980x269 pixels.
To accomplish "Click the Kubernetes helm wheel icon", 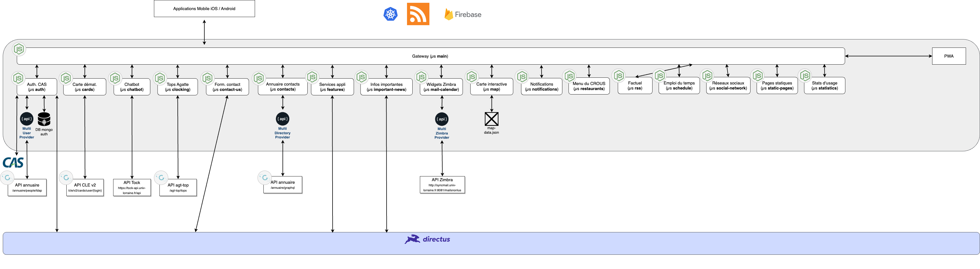I will pyautogui.click(x=390, y=15).
